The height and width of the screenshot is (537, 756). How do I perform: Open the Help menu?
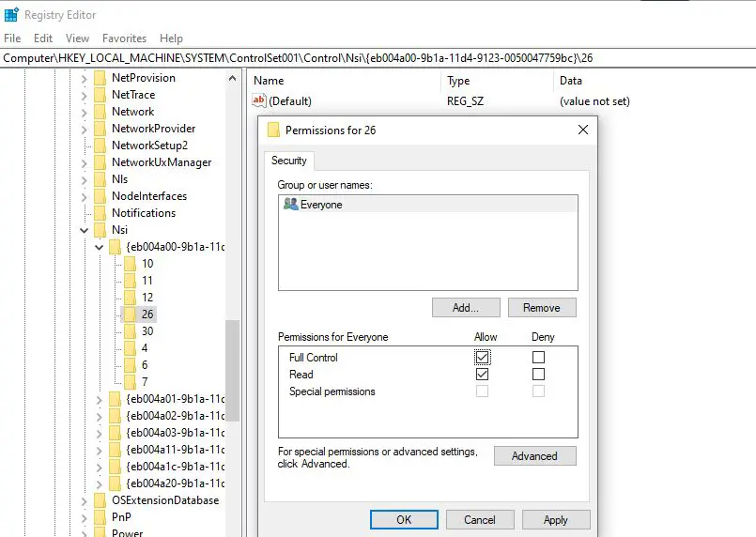[171, 38]
